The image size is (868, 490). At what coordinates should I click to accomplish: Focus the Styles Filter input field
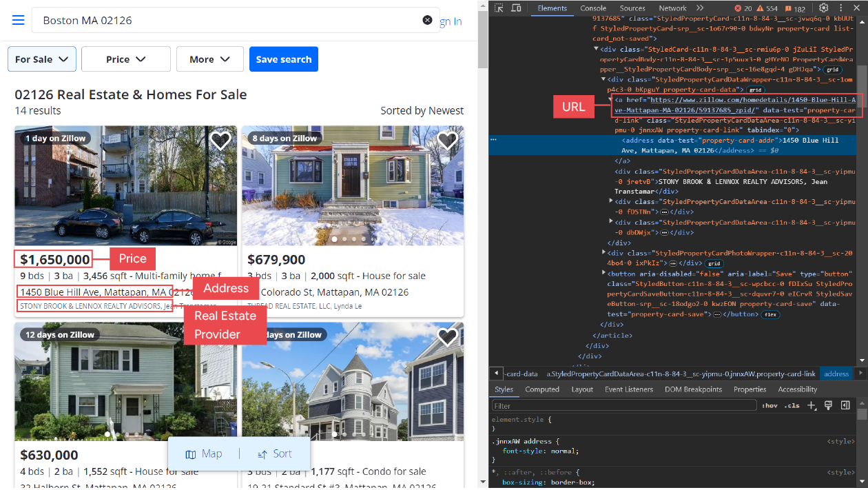623,406
